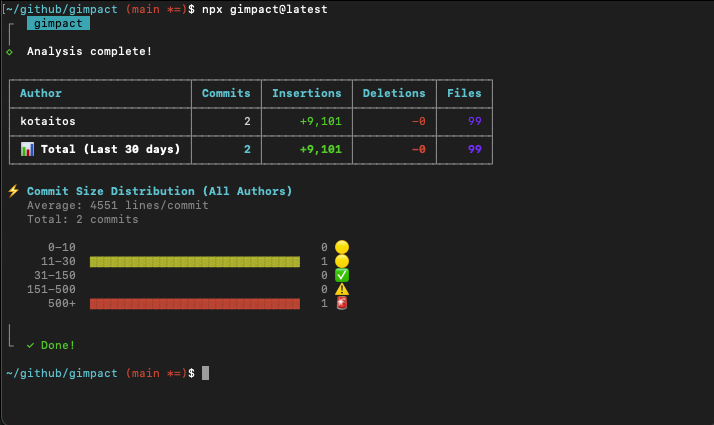Click the Done! message
Screen dimensions: 714x425
point(58,345)
